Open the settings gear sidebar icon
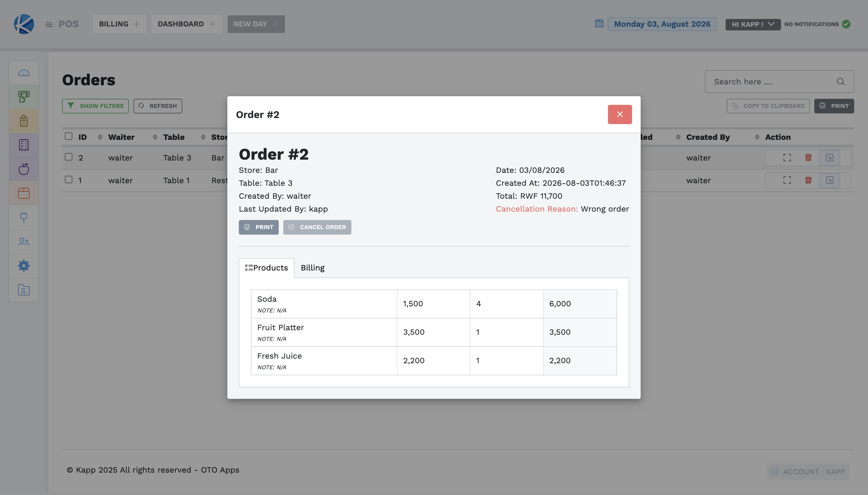Image resolution: width=868 pixels, height=495 pixels. pyautogui.click(x=24, y=266)
